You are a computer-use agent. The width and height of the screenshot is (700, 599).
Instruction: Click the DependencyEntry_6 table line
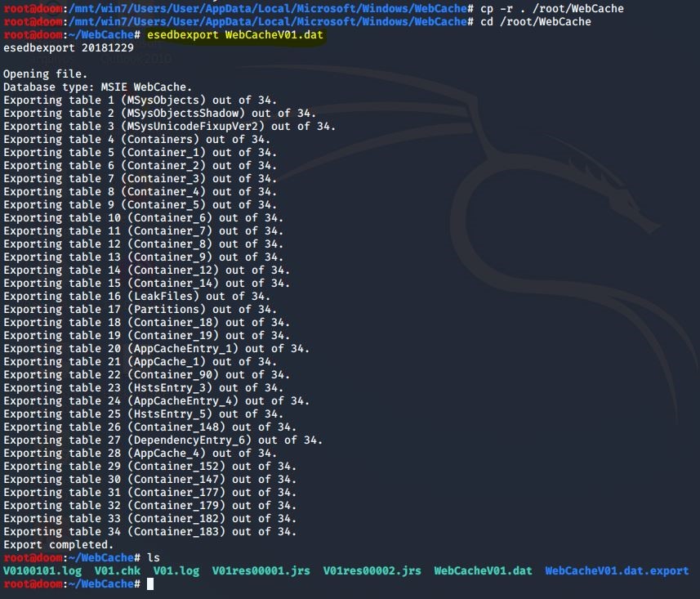[x=163, y=440]
